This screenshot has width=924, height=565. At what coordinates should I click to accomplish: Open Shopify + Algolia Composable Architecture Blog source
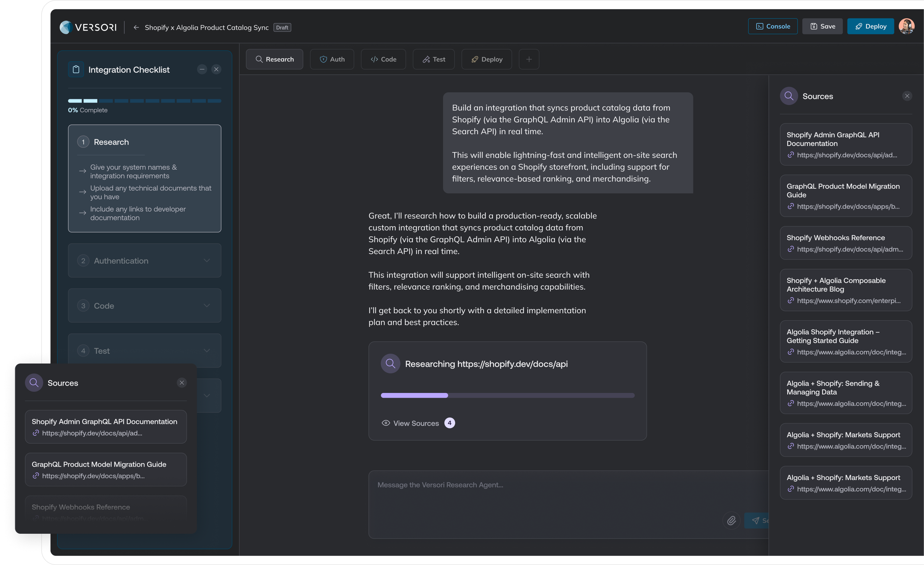[846, 290]
